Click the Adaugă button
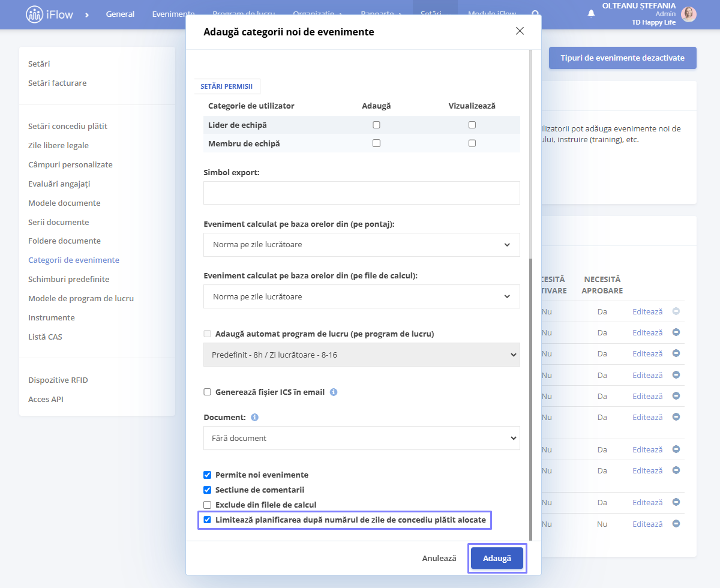 coord(497,558)
